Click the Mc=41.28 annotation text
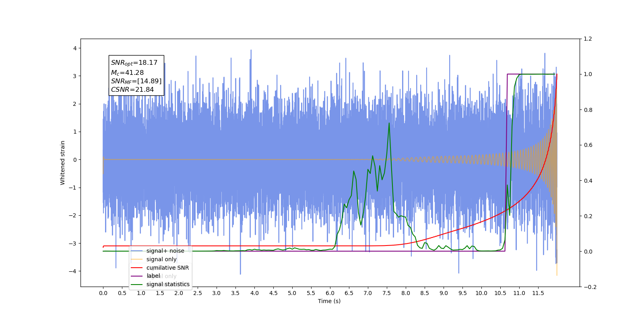This screenshot has height=322, width=644. pyautogui.click(x=127, y=73)
